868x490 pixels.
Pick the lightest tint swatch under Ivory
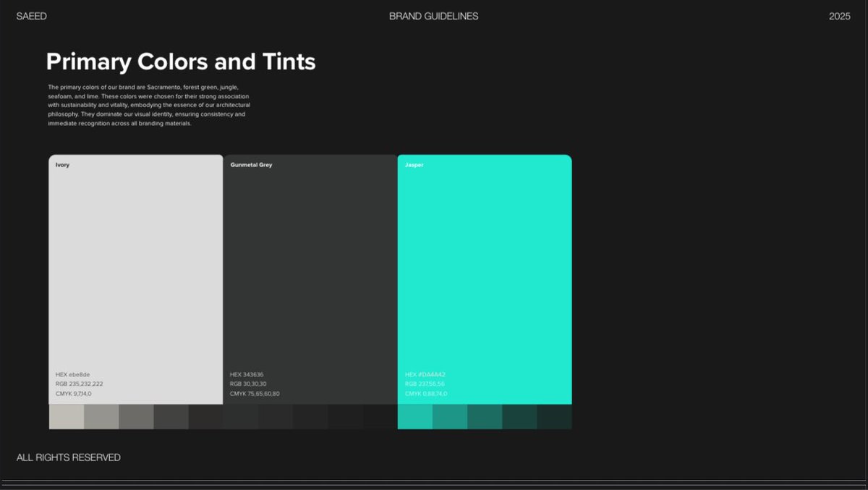click(x=67, y=417)
